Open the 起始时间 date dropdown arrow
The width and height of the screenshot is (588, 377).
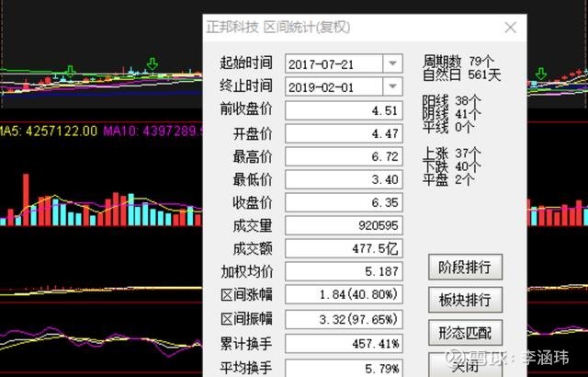392,63
